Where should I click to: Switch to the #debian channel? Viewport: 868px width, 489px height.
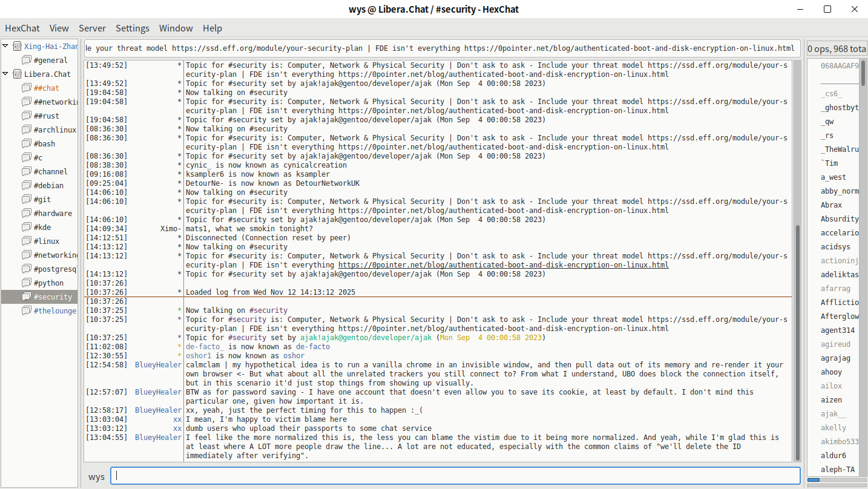[x=48, y=186]
